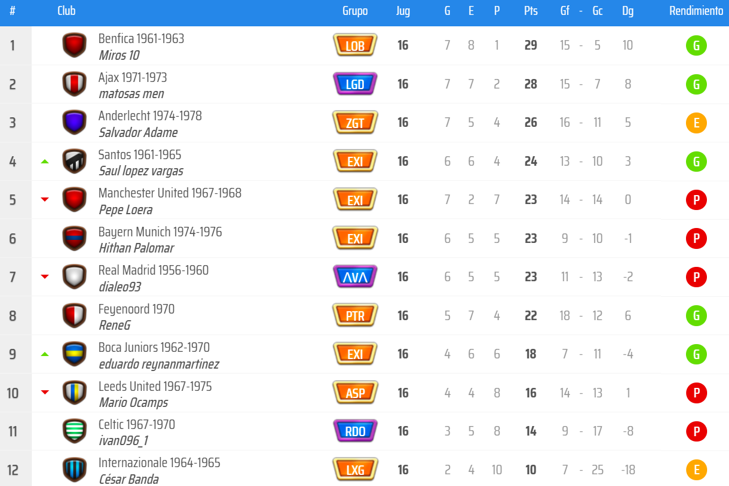Select the ZGT group badge

355,123
